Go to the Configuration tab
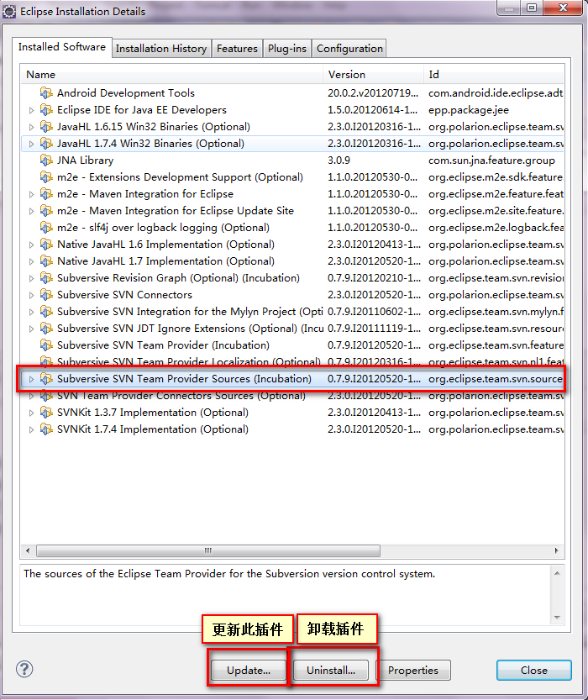 [x=349, y=48]
